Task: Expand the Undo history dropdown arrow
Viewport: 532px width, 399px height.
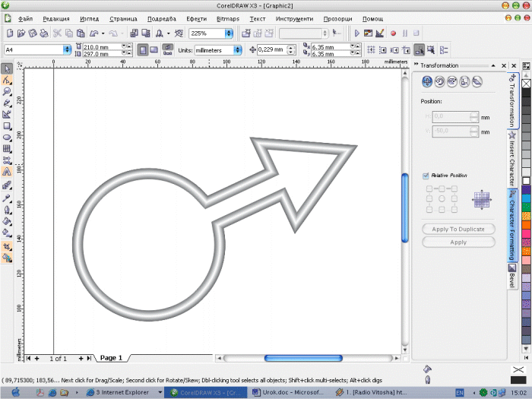Action: pyautogui.click(x=103, y=33)
